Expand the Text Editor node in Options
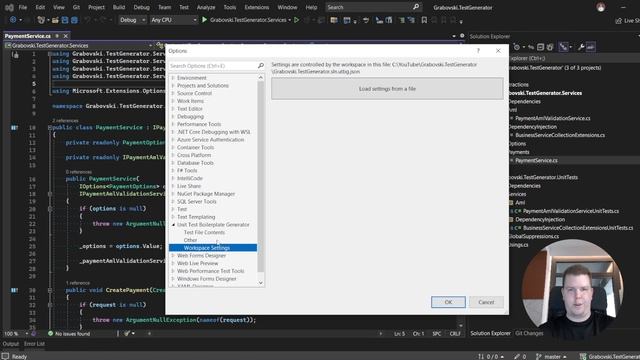640x360 pixels. (x=173, y=109)
